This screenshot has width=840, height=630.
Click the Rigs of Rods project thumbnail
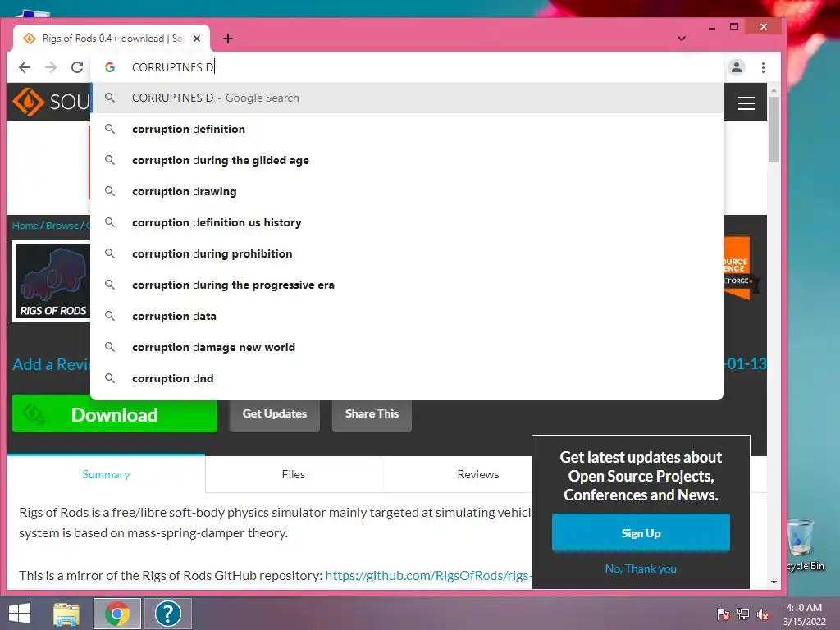tap(52, 281)
